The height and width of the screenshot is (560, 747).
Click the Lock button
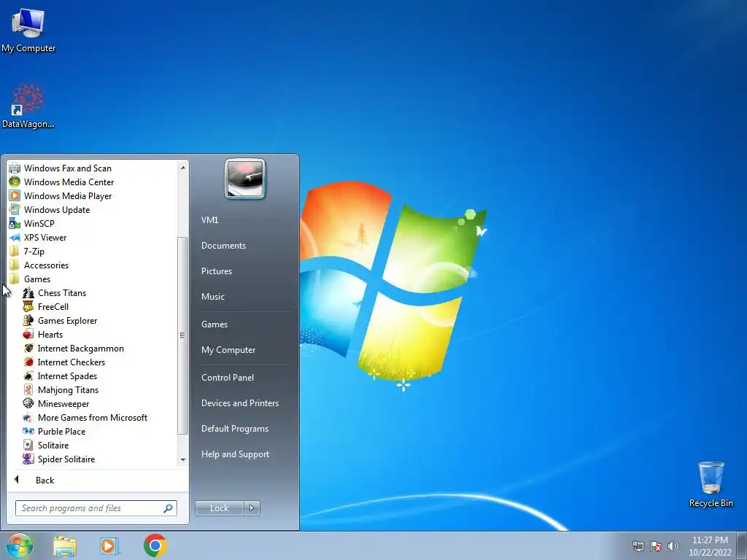point(219,508)
